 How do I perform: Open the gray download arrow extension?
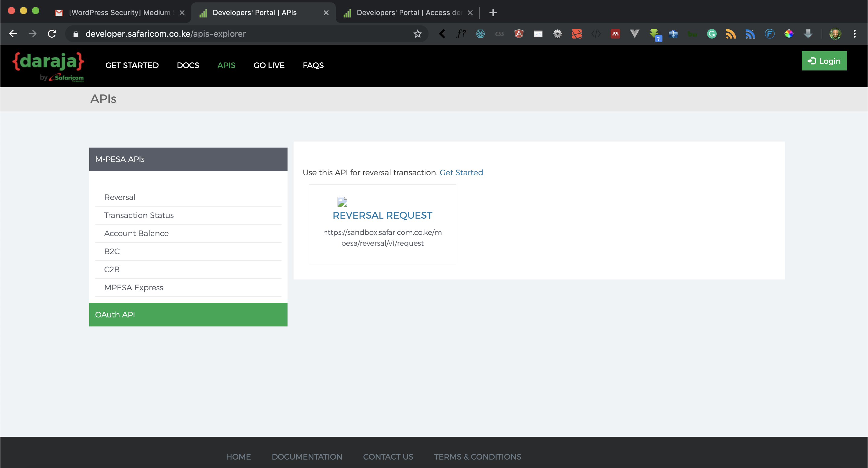click(x=808, y=34)
